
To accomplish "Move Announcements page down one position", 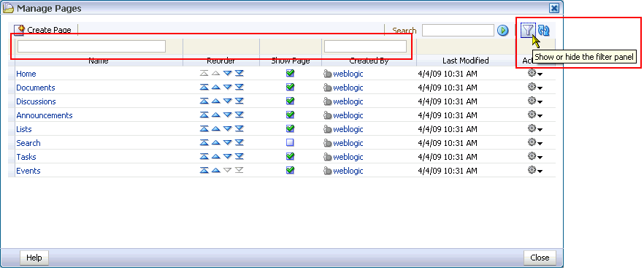I will click(x=228, y=115).
